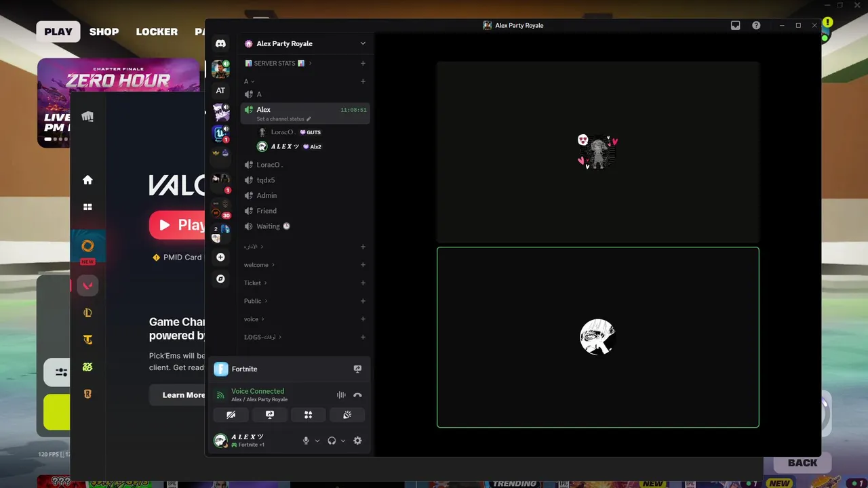Open microphone input options arrow
This screenshot has height=488, width=868.
(x=317, y=441)
